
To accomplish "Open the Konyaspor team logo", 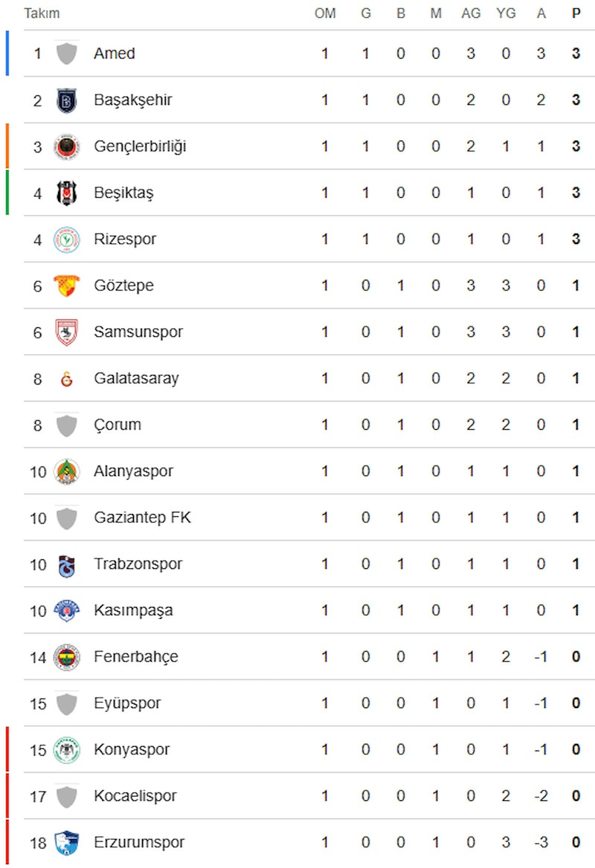I will (x=66, y=750).
